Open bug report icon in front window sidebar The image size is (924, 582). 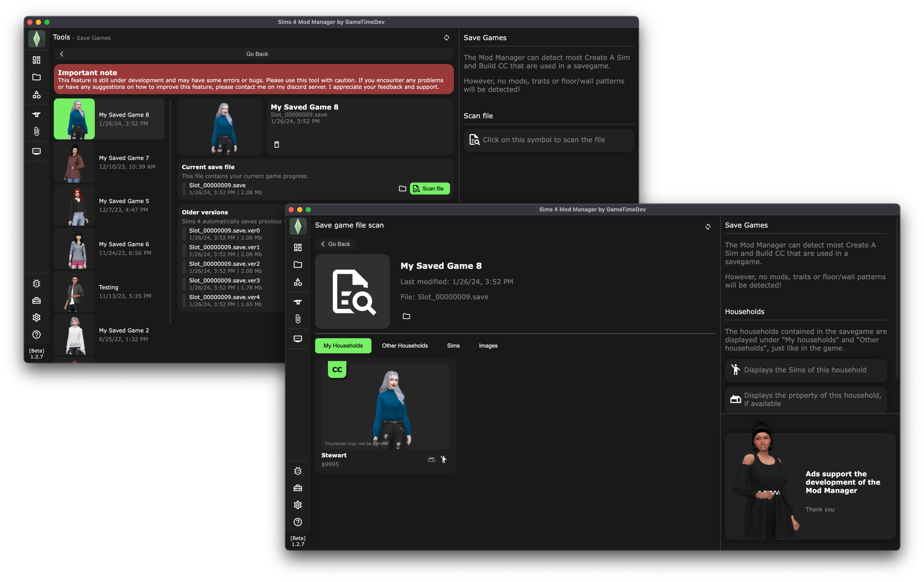(298, 471)
